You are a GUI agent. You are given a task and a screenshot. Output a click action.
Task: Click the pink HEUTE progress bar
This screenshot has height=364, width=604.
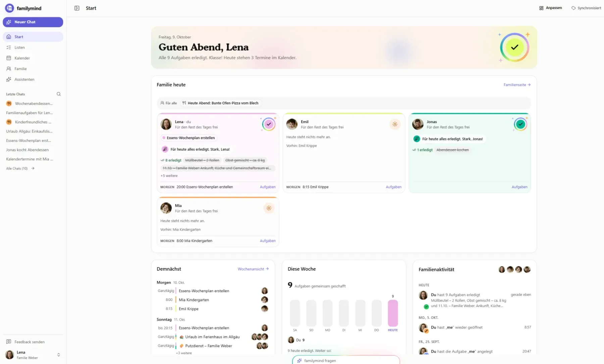(x=393, y=313)
